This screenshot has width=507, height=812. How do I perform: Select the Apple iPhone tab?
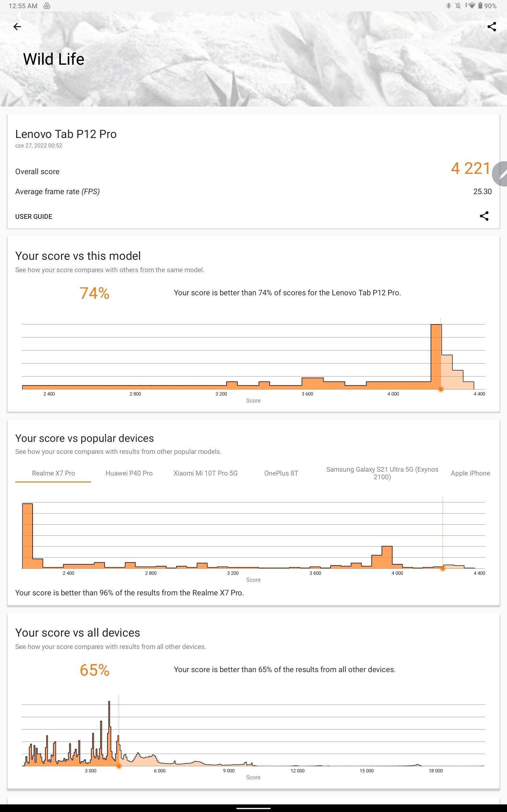click(x=470, y=473)
